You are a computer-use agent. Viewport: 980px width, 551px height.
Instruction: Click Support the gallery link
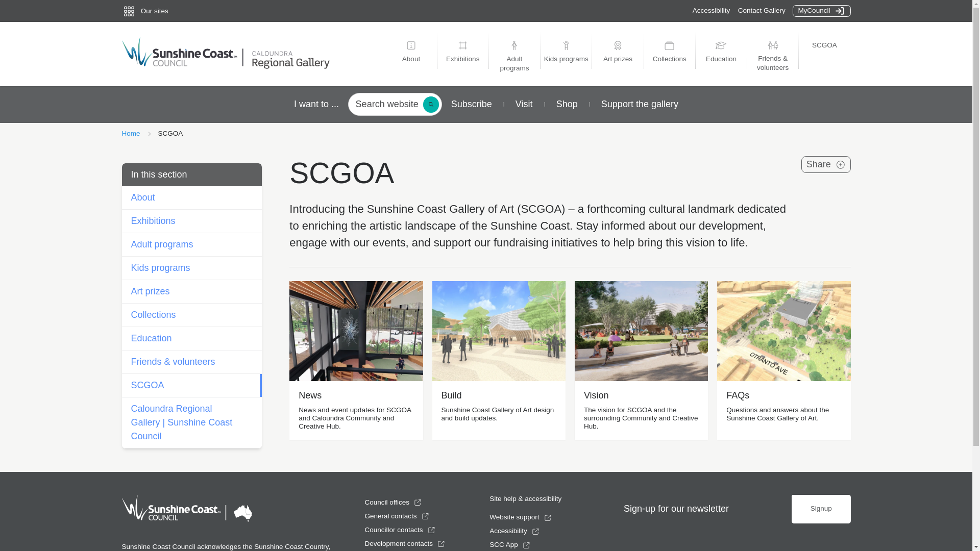640,105
